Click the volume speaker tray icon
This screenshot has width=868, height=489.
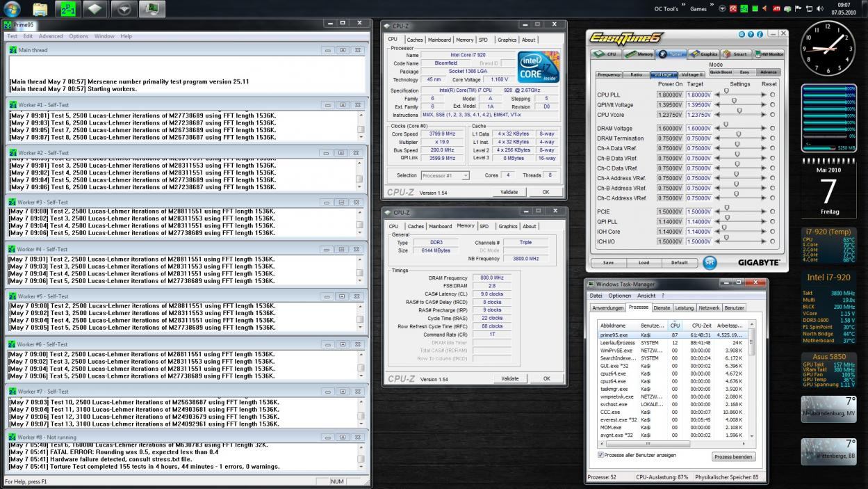click(x=819, y=9)
